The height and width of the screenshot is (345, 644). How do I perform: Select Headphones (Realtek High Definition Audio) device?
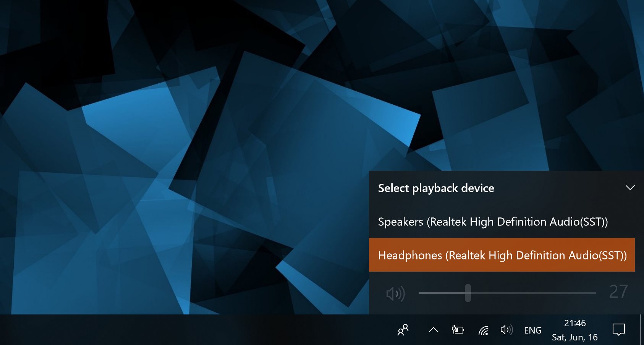coord(502,255)
